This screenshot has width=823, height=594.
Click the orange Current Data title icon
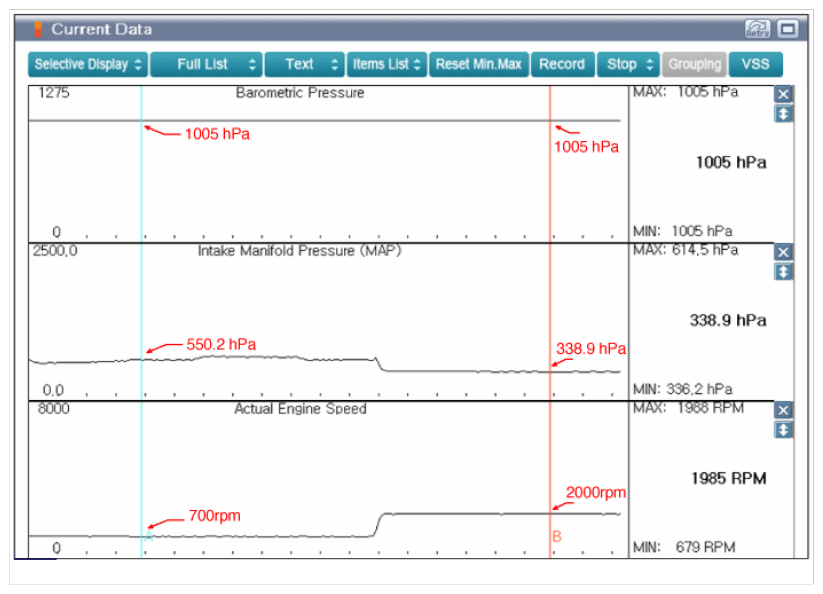pyautogui.click(x=38, y=29)
